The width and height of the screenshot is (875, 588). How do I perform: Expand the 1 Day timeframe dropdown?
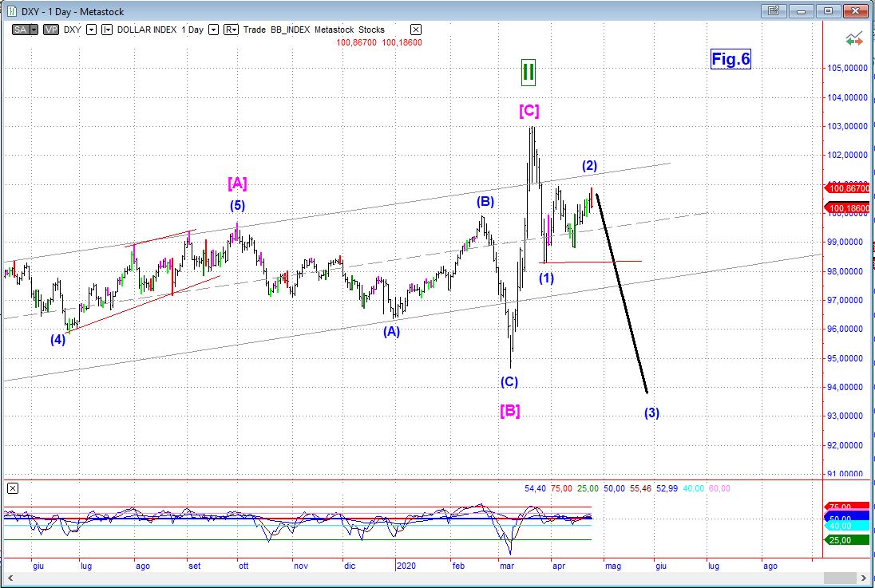click(213, 30)
